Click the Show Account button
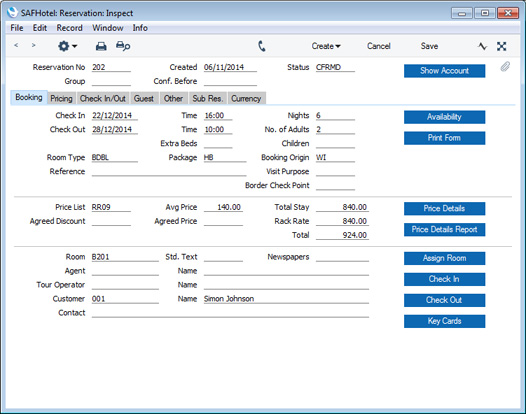The width and height of the screenshot is (526, 414). 444,71
